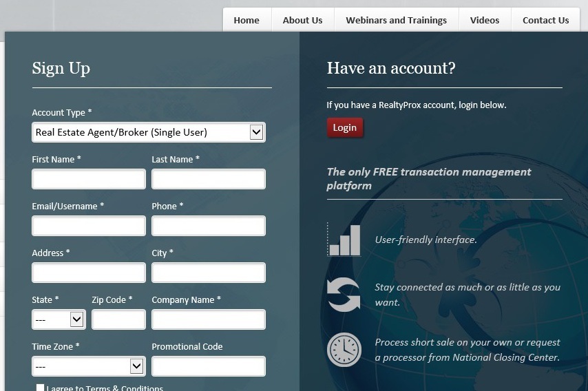Viewport: 588px width, 391px height.
Task: Click into the Last Name field
Action: pyautogui.click(x=209, y=179)
